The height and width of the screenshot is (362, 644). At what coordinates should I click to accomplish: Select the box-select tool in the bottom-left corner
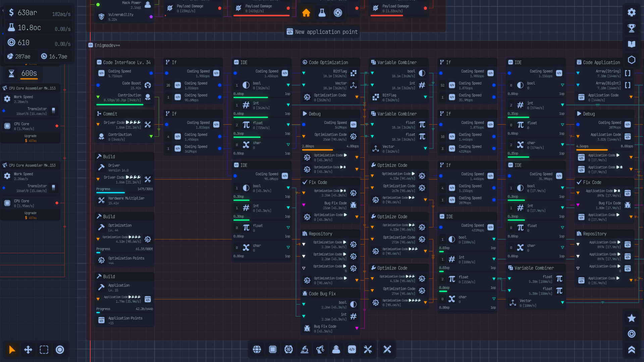pos(44,350)
